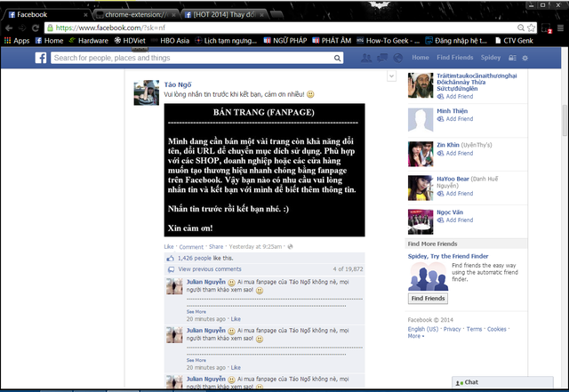
Task: Reload the page in Chrome
Action: (x=36, y=28)
